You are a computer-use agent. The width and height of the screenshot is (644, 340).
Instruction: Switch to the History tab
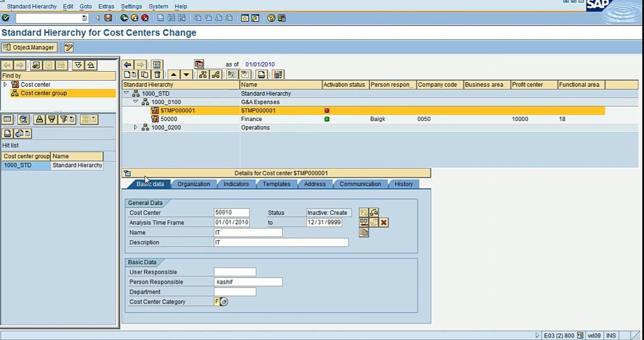pyautogui.click(x=404, y=184)
